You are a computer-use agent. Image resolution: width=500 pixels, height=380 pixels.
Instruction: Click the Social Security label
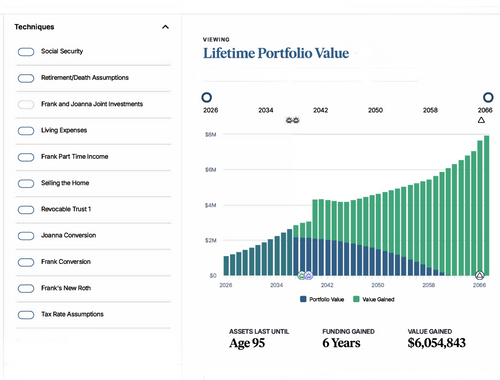[x=62, y=51]
